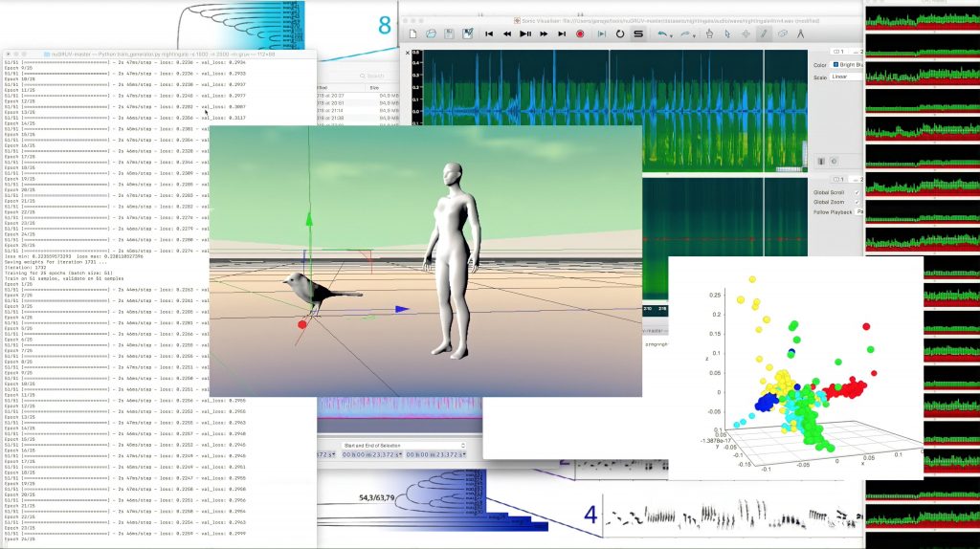980x549 pixels.
Task: Open the Scale dropdown set to Linear
Action: click(x=844, y=77)
